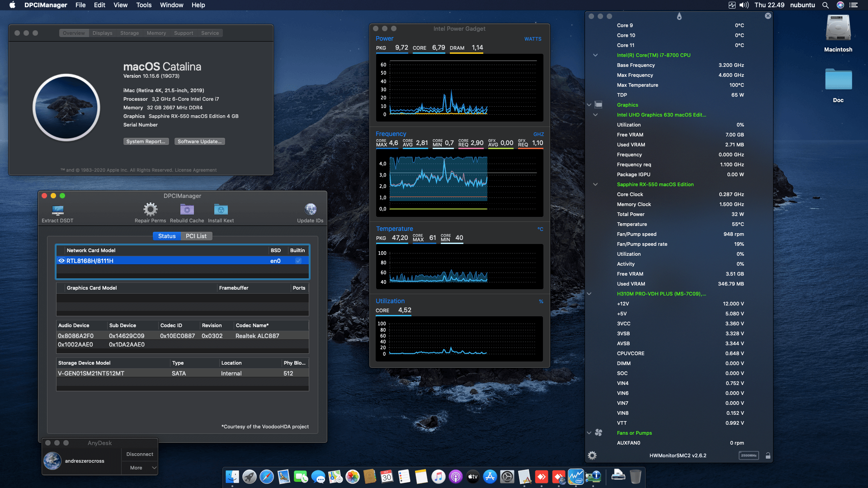Click the System Report... button
The width and height of the screenshot is (868, 488).
146,141
